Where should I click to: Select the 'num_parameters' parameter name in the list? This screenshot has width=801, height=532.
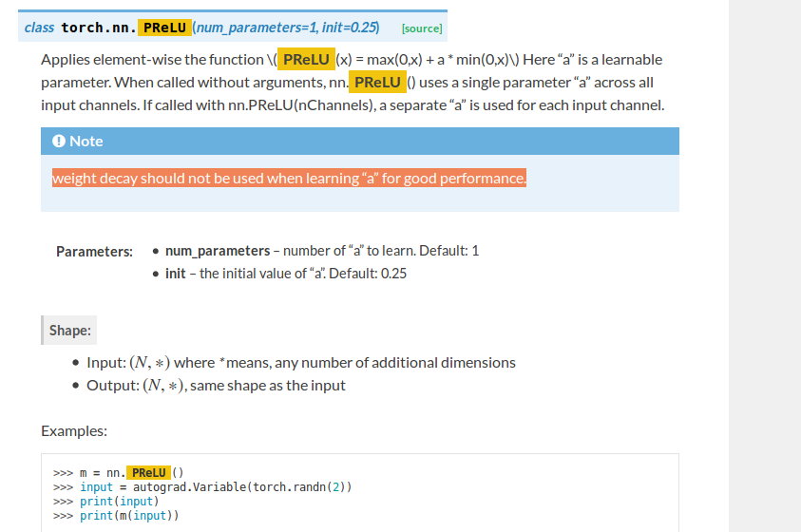[218, 251]
